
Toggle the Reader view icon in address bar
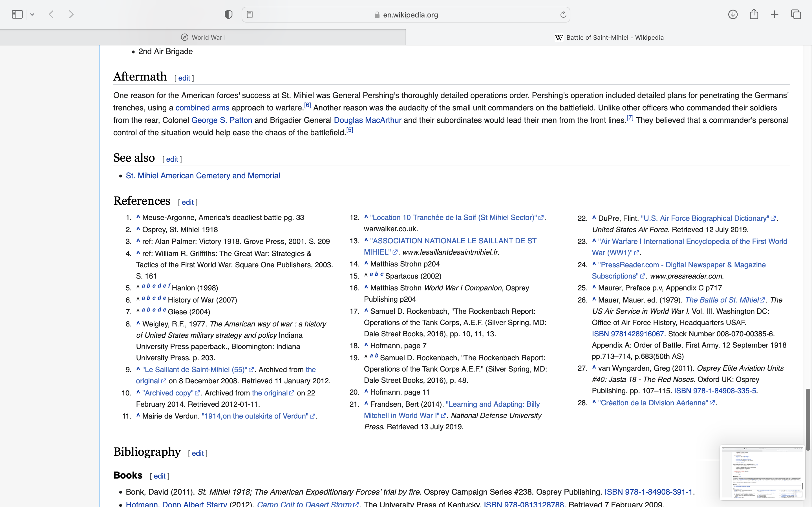[250, 14]
